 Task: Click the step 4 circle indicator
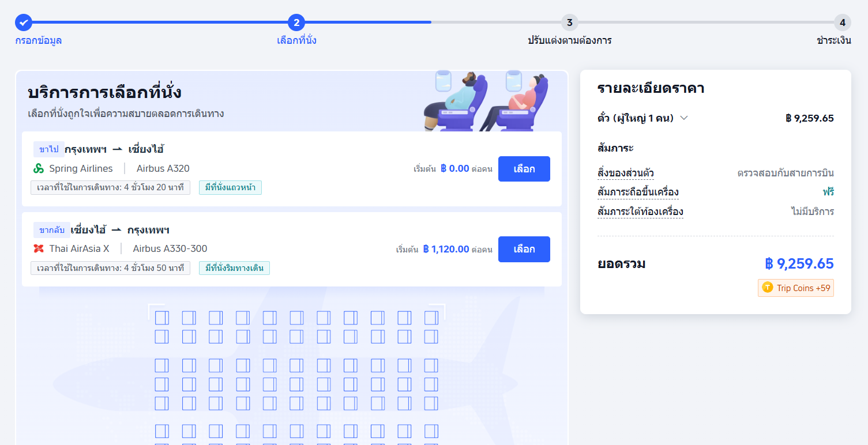pos(842,22)
